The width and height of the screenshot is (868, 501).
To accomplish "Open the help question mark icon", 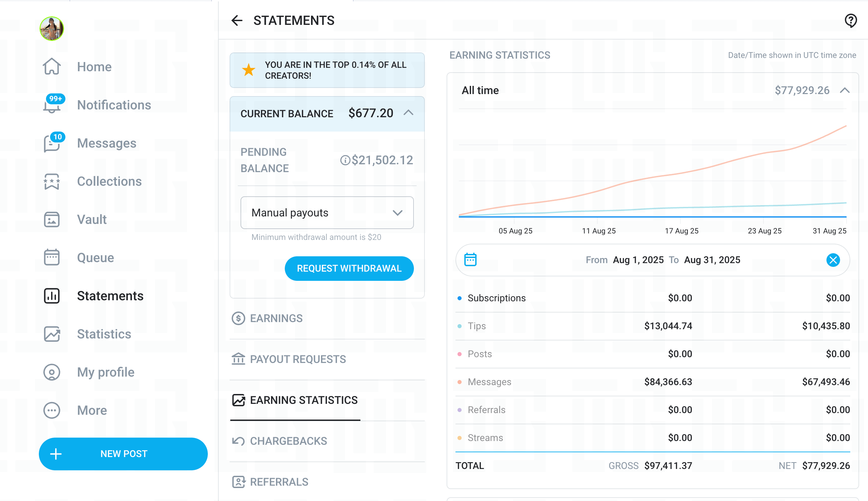I will [x=850, y=21].
